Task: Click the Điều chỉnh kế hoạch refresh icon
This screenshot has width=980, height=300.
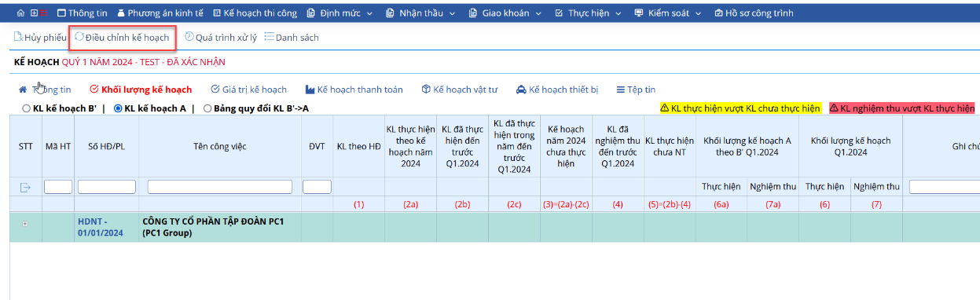Action: click(x=79, y=37)
